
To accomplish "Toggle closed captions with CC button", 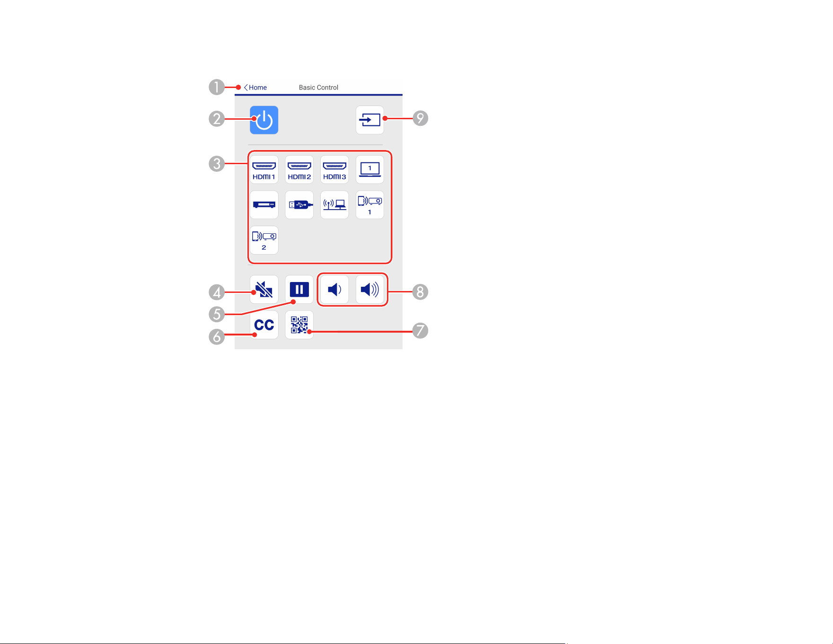I will pyautogui.click(x=264, y=325).
